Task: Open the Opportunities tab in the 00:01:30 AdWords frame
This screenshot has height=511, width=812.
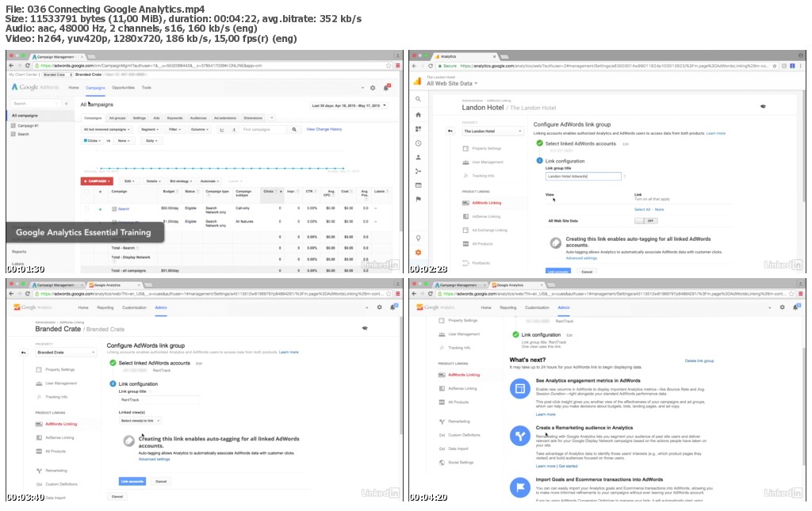Action: (123, 87)
